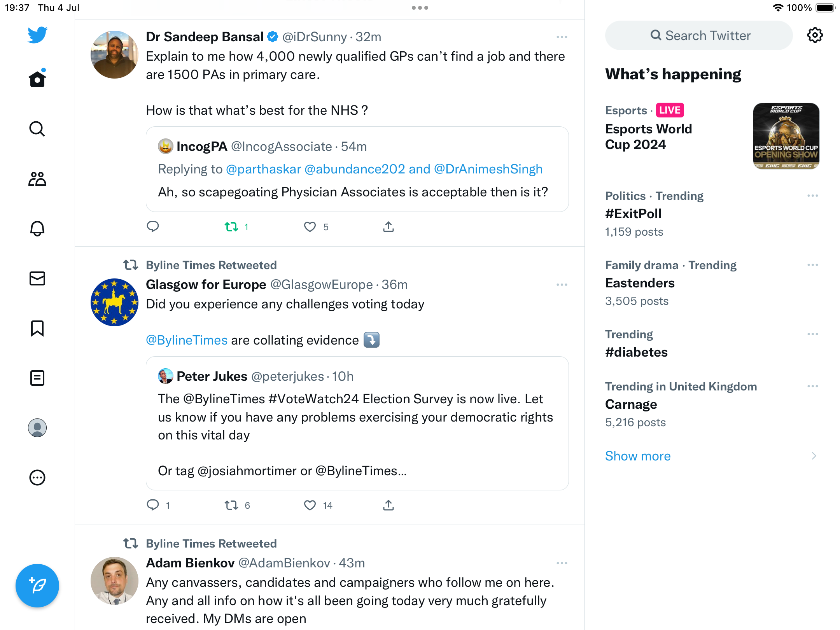Open Bookmarks in the sidebar

point(37,328)
